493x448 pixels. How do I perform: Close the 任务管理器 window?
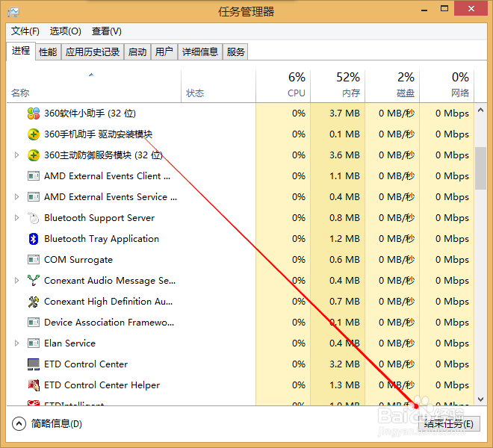tap(471, 9)
